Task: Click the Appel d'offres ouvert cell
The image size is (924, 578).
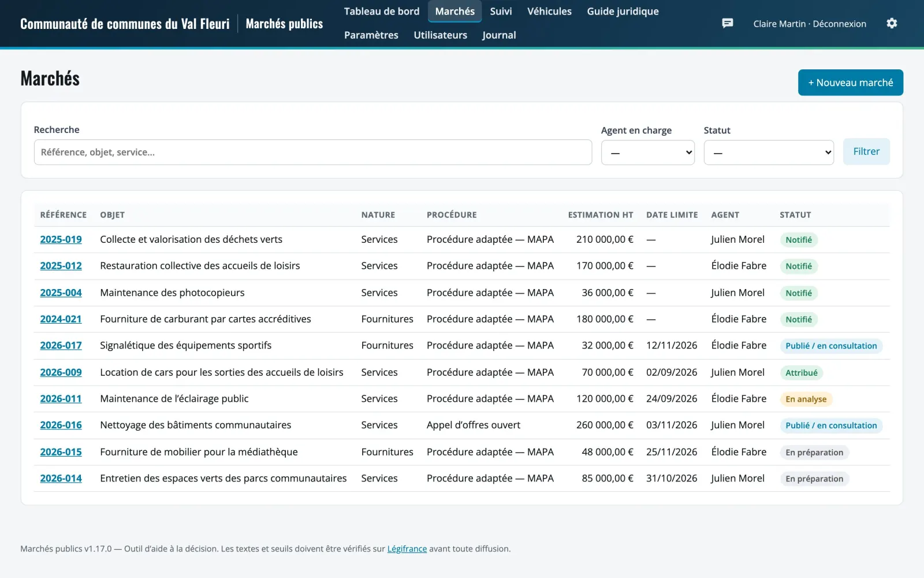Action: 474,425
